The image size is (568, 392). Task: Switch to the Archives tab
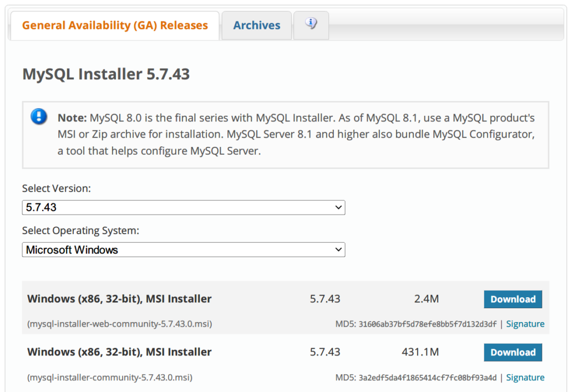click(256, 25)
